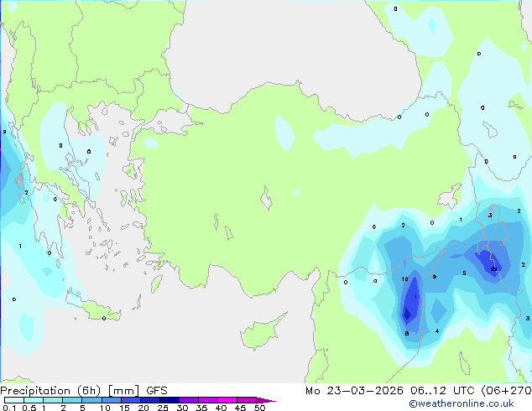Click the '9' precipitation value on map
The width and height of the screenshot is (532, 411).
click(435, 277)
